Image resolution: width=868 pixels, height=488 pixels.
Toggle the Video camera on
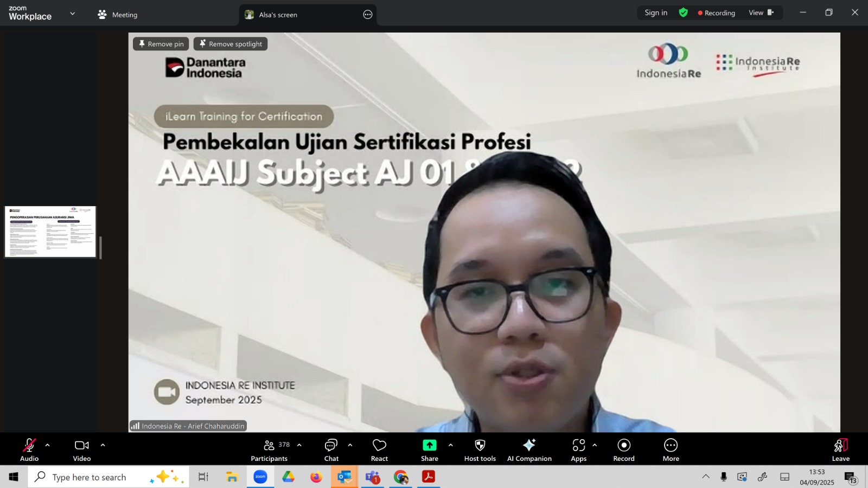82,450
